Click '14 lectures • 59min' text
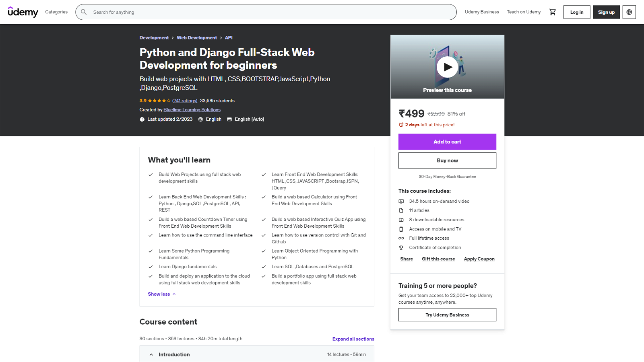 pyautogui.click(x=347, y=354)
